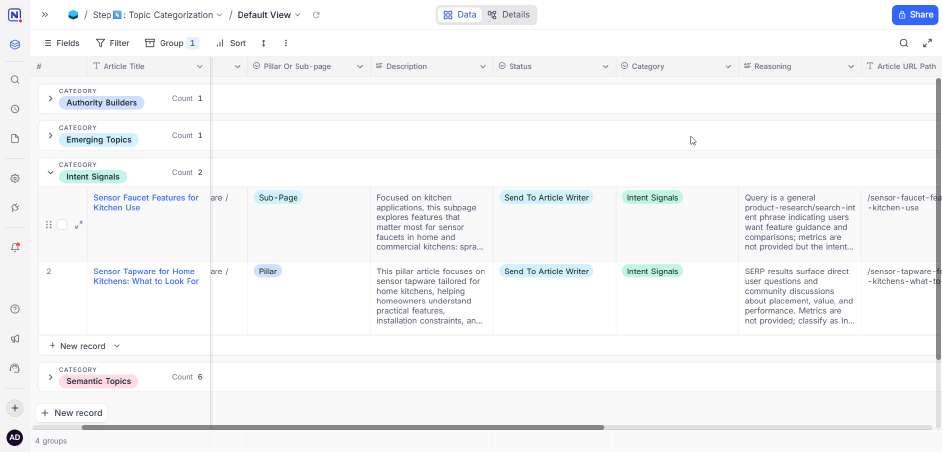Click the Authority Builders group label

pyautogui.click(x=102, y=103)
